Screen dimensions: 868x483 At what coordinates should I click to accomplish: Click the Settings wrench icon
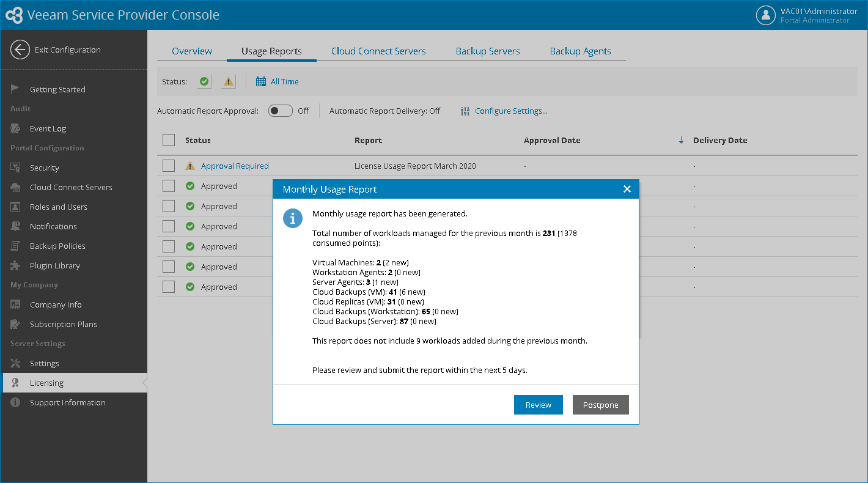(x=16, y=363)
